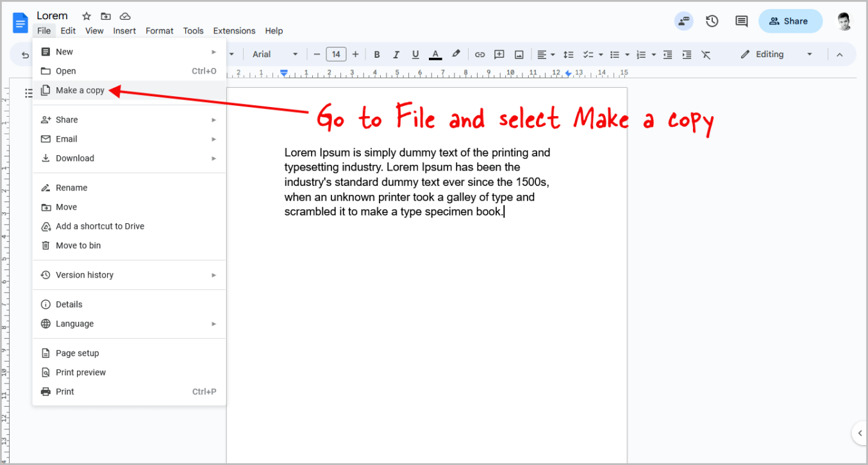Click the undo arrow in toolbar
This screenshot has height=465, width=868.
(x=25, y=55)
